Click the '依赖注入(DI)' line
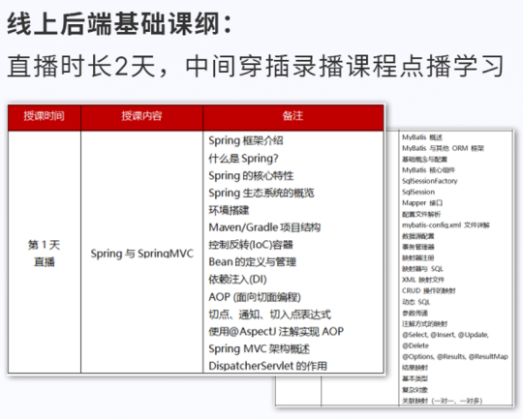 click(237, 280)
